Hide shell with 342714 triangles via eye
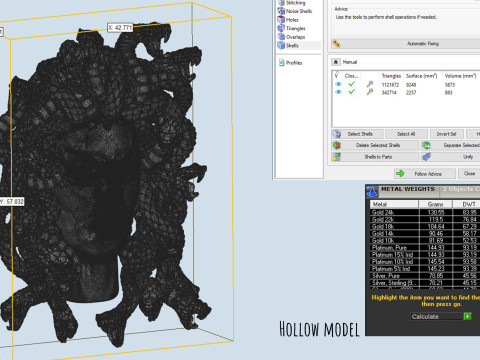 click(x=338, y=92)
